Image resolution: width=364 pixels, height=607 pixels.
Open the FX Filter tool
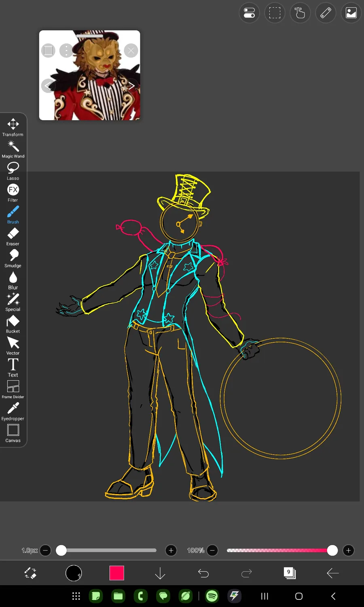click(x=13, y=193)
